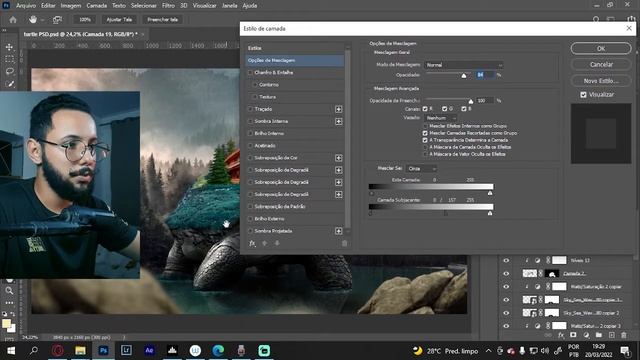Enable Brilho Interno checkbox
Screen dimensions: 640x360
250,133
